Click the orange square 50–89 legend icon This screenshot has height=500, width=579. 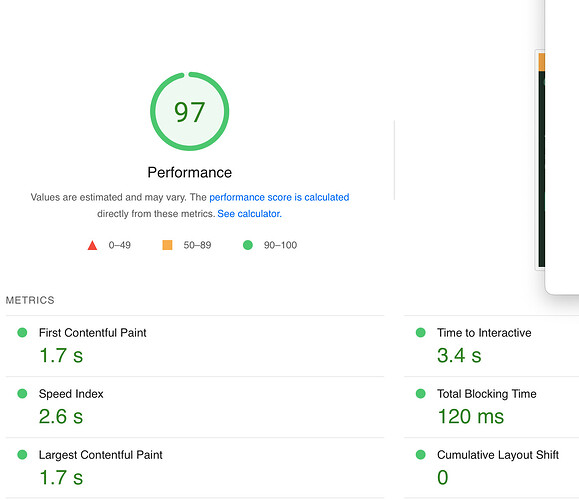pyautogui.click(x=167, y=245)
